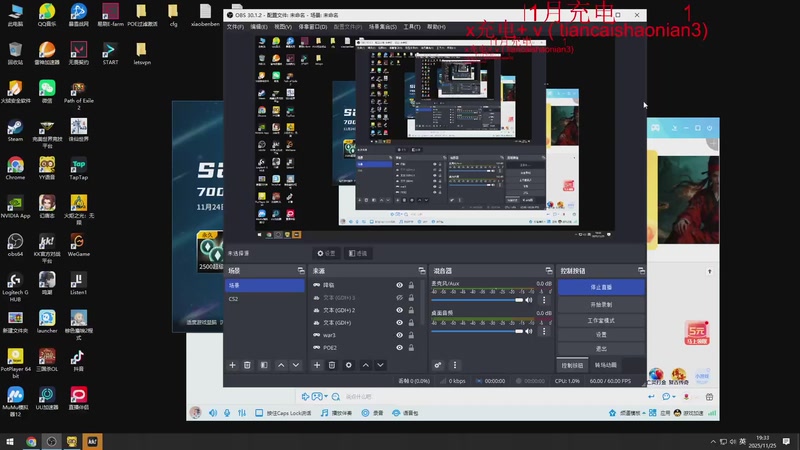Click the blue stop streaming button

click(601, 287)
